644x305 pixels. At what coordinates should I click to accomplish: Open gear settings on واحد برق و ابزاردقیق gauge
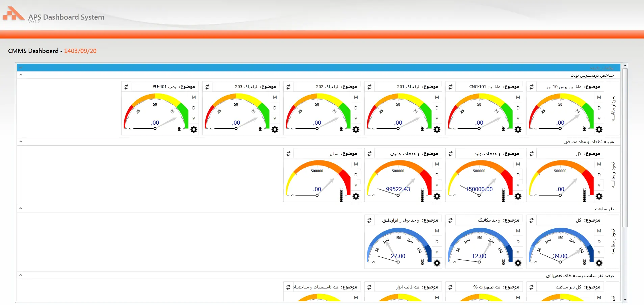437,263
